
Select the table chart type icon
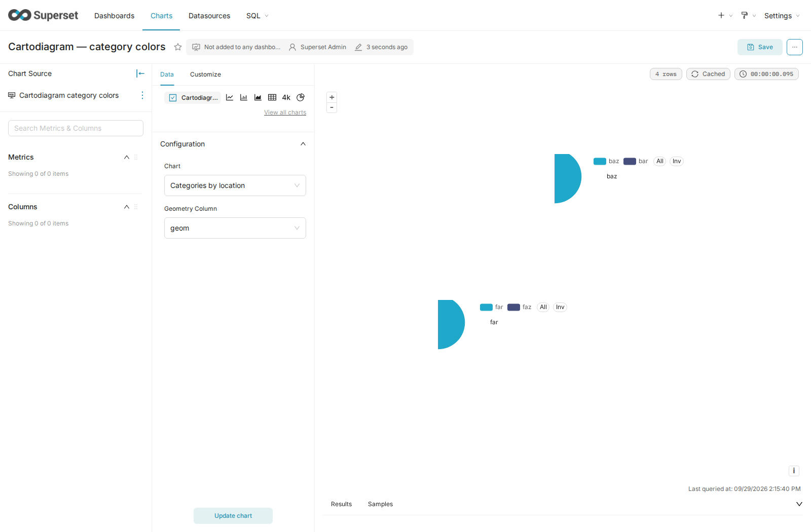(x=272, y=97)
